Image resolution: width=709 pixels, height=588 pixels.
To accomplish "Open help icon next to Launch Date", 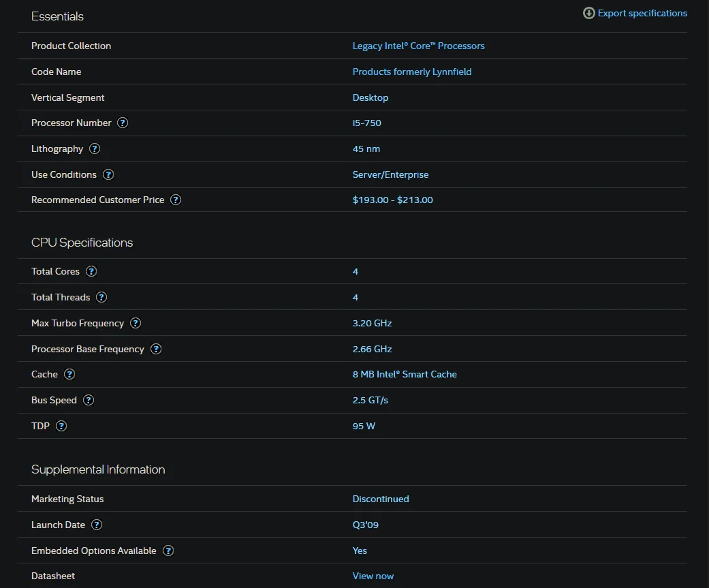I will [x=97, y=525].
